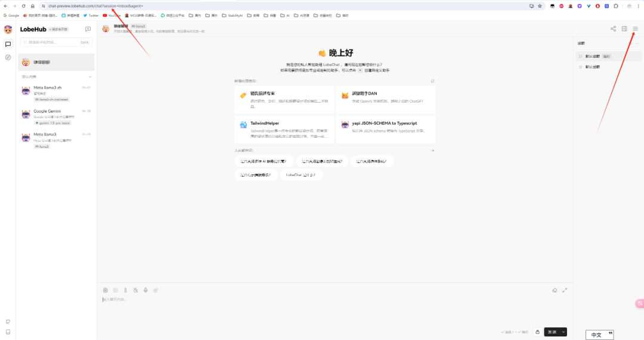Open the orange tag-icon assistant card

(284, 100)
